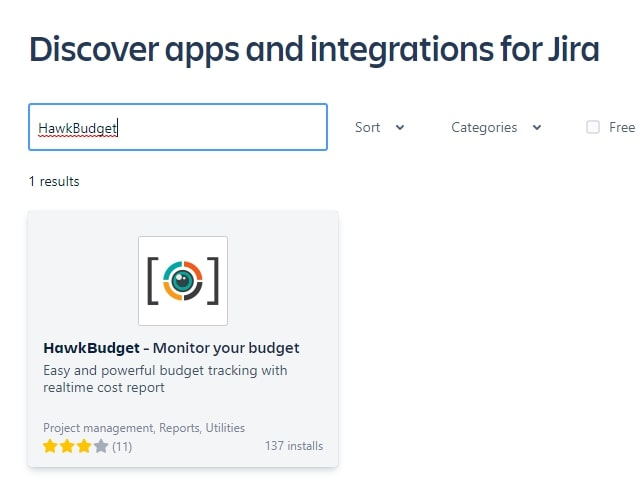Click the 137 installs label
This screenshot has height=498, width=644.
[x=294, y=446]
